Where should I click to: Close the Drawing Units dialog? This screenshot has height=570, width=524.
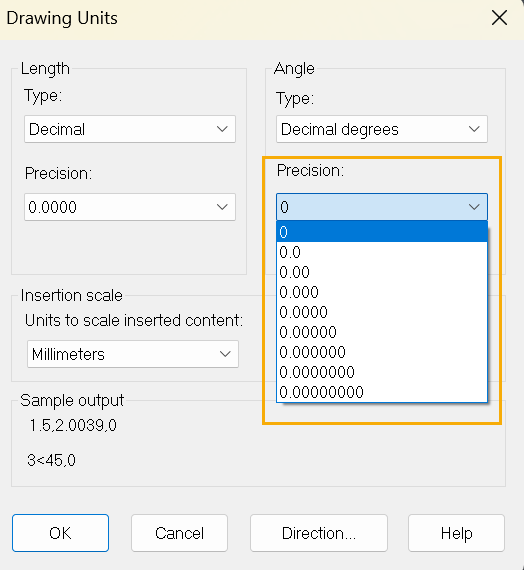tap(499, 17)
